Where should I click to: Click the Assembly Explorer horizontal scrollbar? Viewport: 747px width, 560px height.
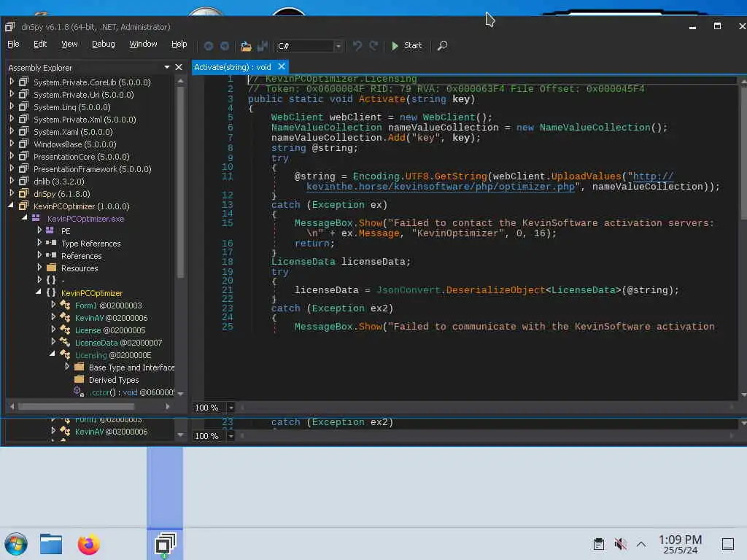tap(76, 407)
